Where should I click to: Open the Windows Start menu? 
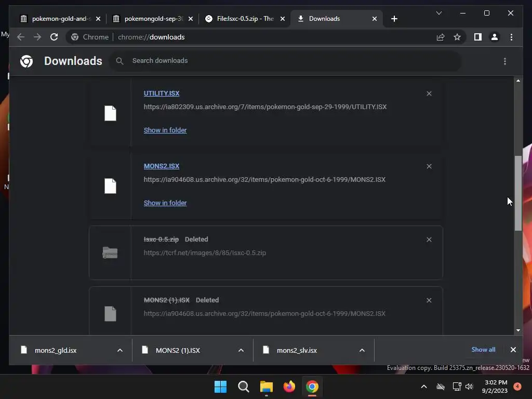point(220,387)
